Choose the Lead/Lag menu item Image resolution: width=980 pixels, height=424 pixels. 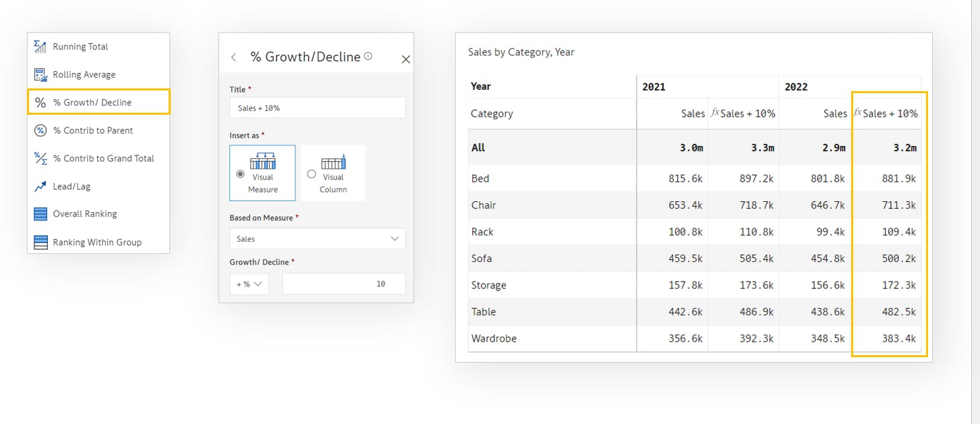pos(71,186)
